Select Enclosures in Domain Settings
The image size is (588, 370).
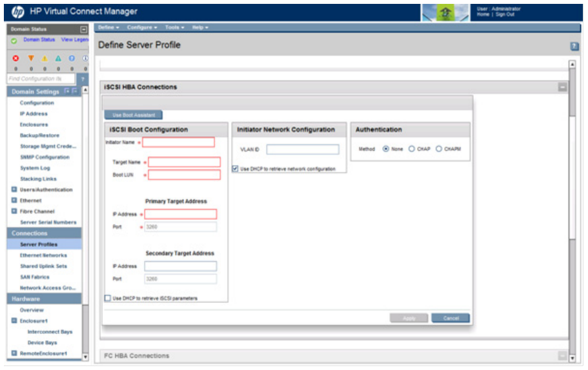(34, 124)
